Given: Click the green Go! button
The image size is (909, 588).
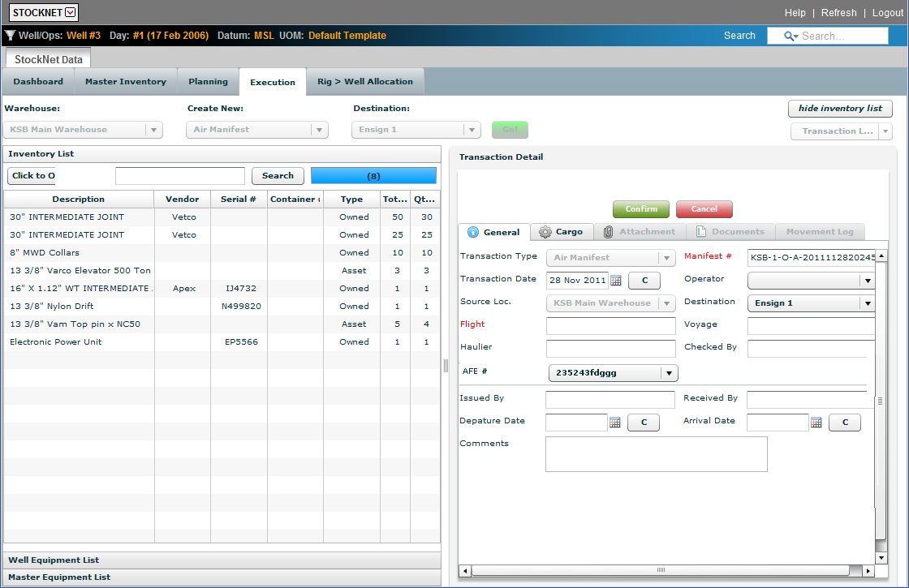Looking at the screenshot, I should coord(511,130).
